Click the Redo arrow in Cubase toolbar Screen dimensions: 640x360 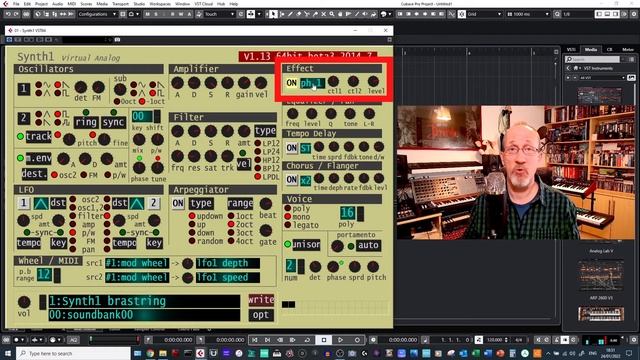(16, 14)
